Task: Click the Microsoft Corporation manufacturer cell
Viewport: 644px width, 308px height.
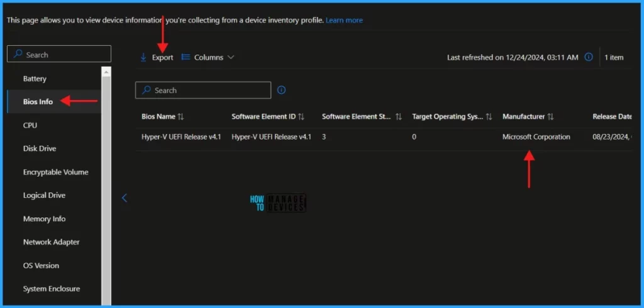Action: coord(536,137)
